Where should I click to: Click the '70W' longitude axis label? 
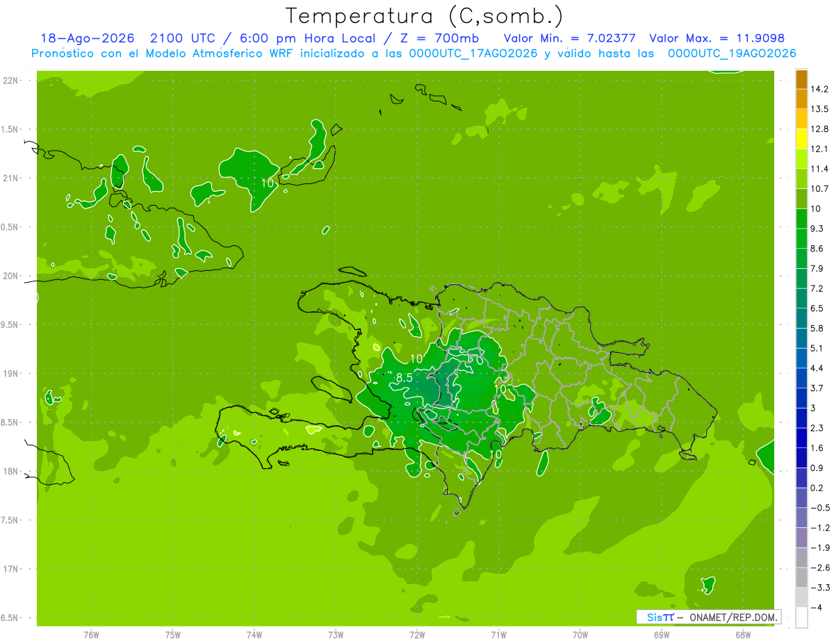pyautogui.click(x=580, y=634)
